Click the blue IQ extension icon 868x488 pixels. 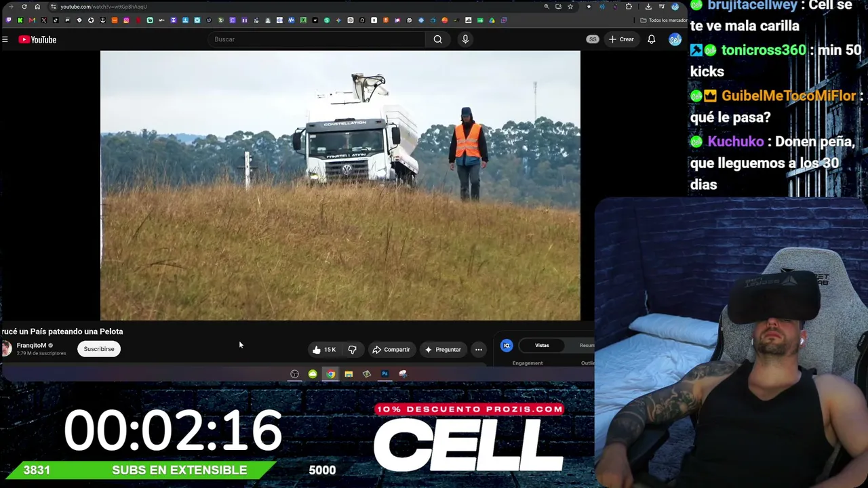[507, 346]
